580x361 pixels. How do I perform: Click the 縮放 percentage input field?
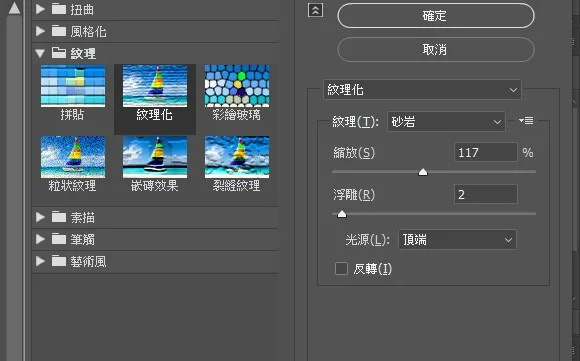(485, 152)
